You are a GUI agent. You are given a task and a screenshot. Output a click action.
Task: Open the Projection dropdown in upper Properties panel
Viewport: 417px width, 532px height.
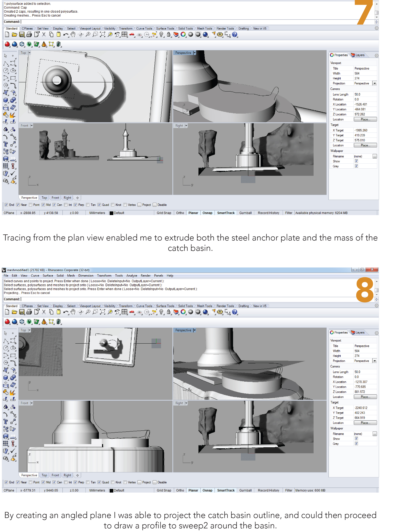pyautogui.click(x=374, y=84)
